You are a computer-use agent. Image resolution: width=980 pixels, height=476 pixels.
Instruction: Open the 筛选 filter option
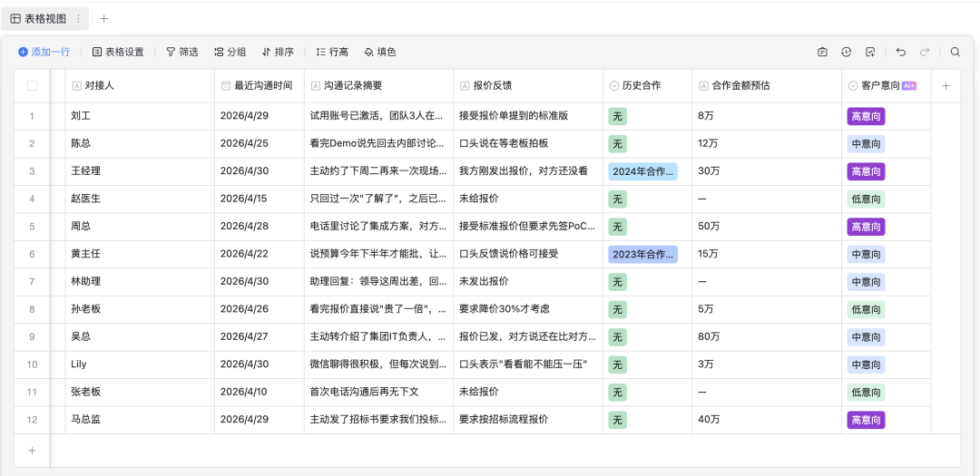[181, 53]
